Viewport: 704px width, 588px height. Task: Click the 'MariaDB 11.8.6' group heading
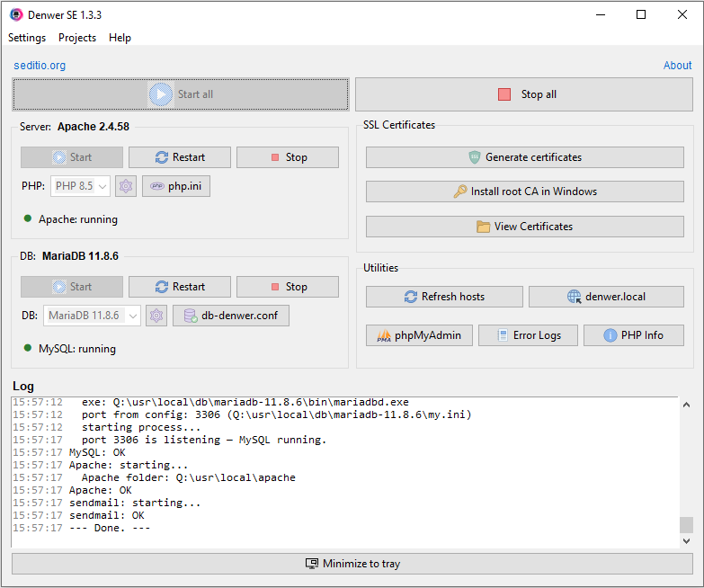(x=80, y=256)
